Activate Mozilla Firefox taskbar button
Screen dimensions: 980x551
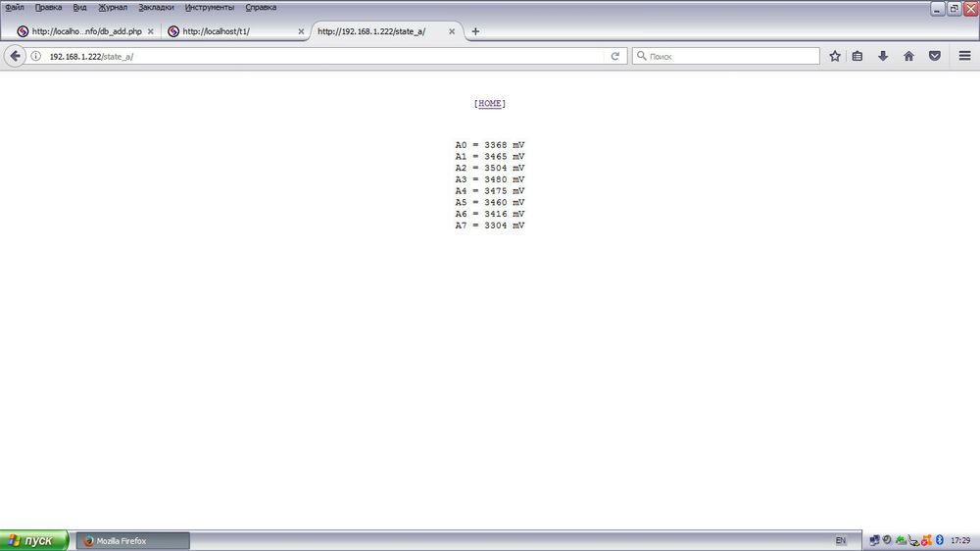(x=132, y=541)
